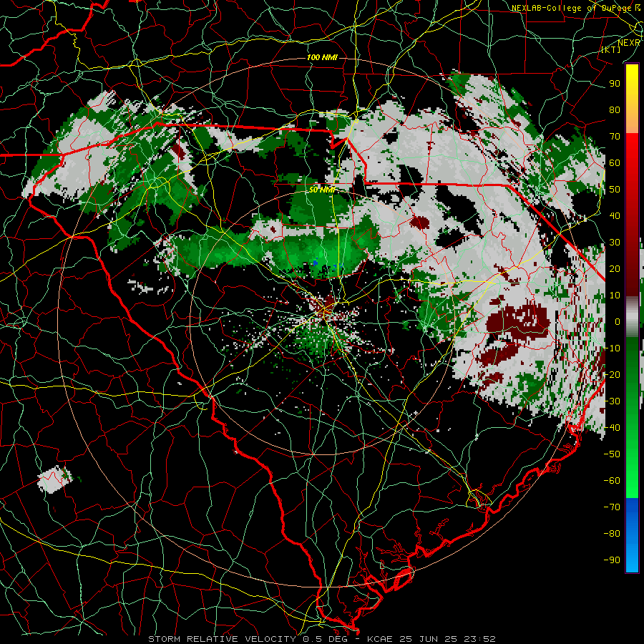Click the NEXR label under the title
This screenshot has width=644, height=644.
(x=629, y=43)
